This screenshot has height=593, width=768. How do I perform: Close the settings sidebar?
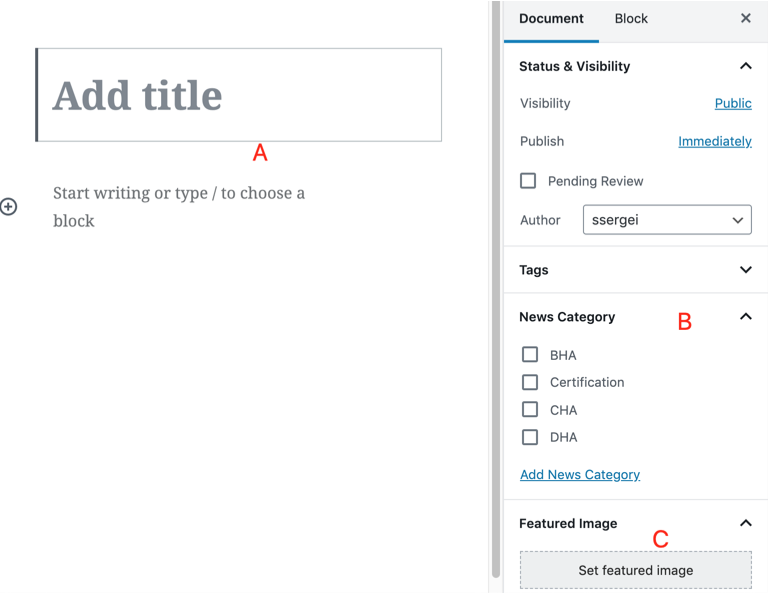click(x=745, y=18)
